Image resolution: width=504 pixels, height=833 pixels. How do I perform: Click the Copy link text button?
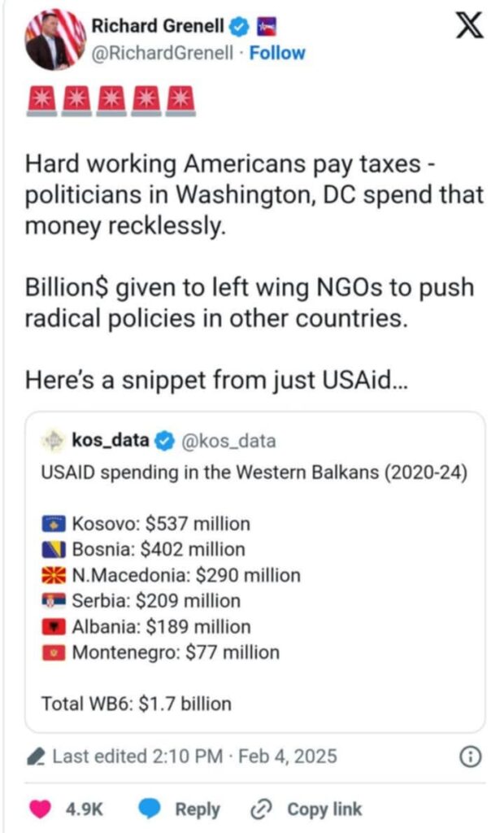click(x=324, y=809)
